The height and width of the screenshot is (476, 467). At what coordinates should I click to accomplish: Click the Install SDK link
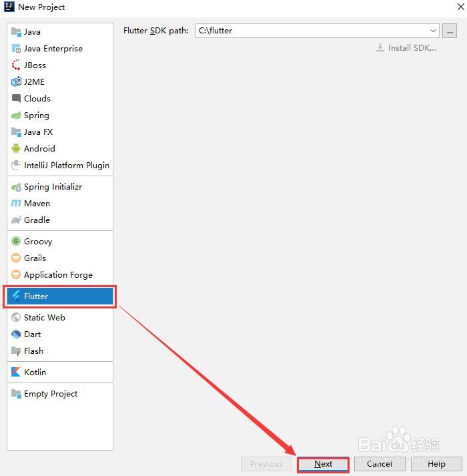(x=406, y=48)
